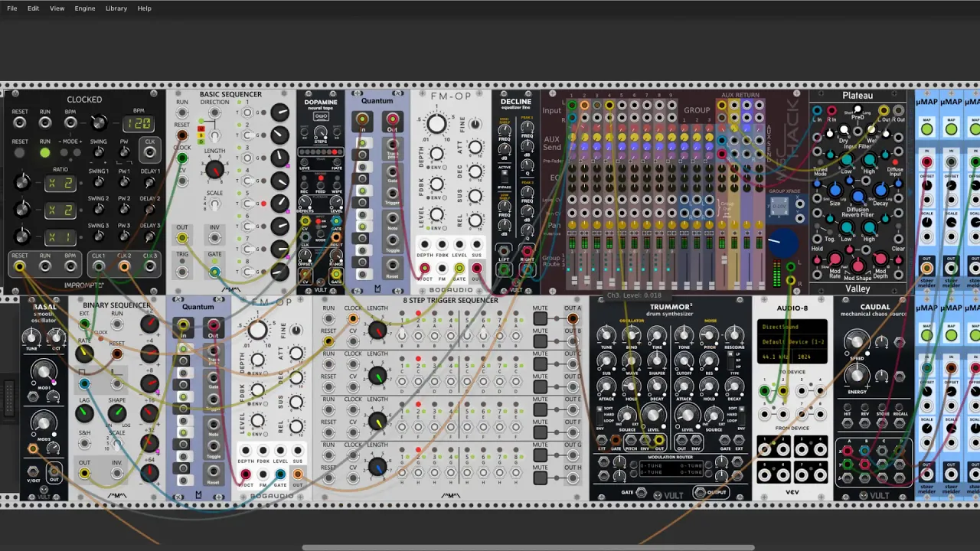Click the top Quantum In jack
Image resolution: width=980 pixels, height=551 pixels.
tap(362, 119)
